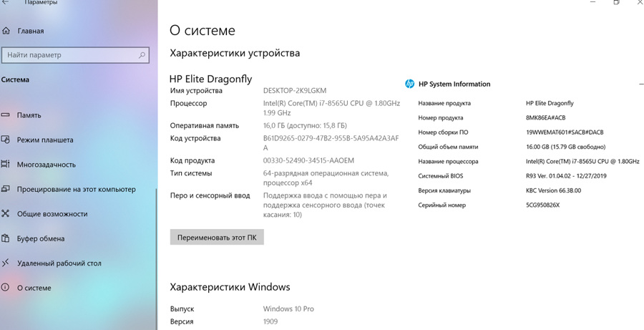
Task: Click the Характеристики устройства heading
Action: tap(235, 53)
